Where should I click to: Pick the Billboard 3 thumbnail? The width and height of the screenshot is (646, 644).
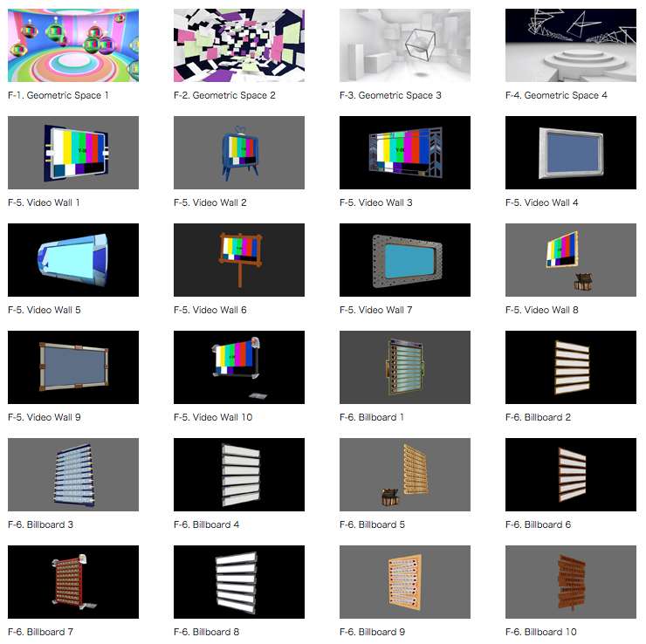coord(73,475)
